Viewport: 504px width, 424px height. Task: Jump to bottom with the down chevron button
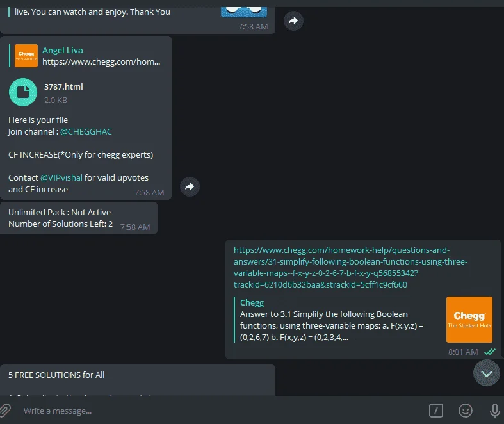[486, 373]
